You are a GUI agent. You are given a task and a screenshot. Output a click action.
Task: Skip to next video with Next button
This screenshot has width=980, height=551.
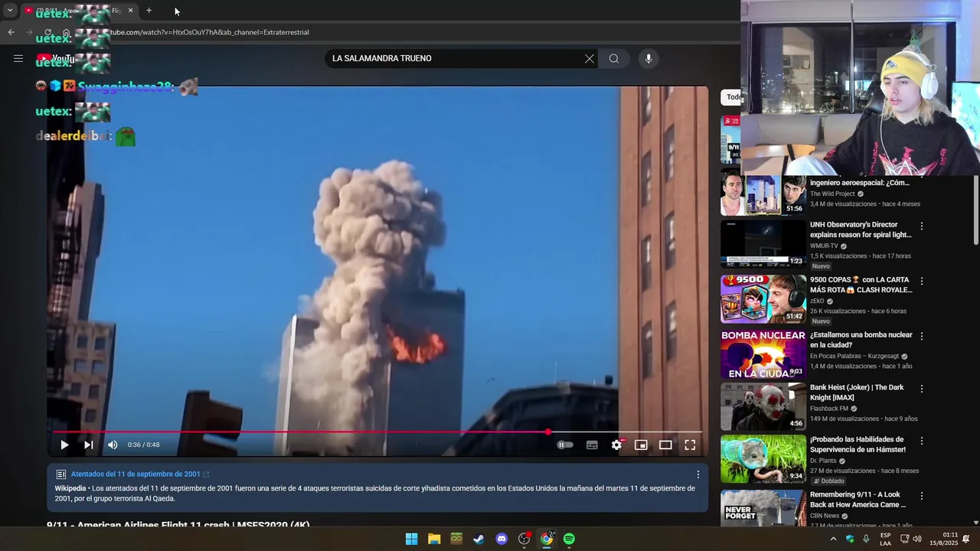88,445
